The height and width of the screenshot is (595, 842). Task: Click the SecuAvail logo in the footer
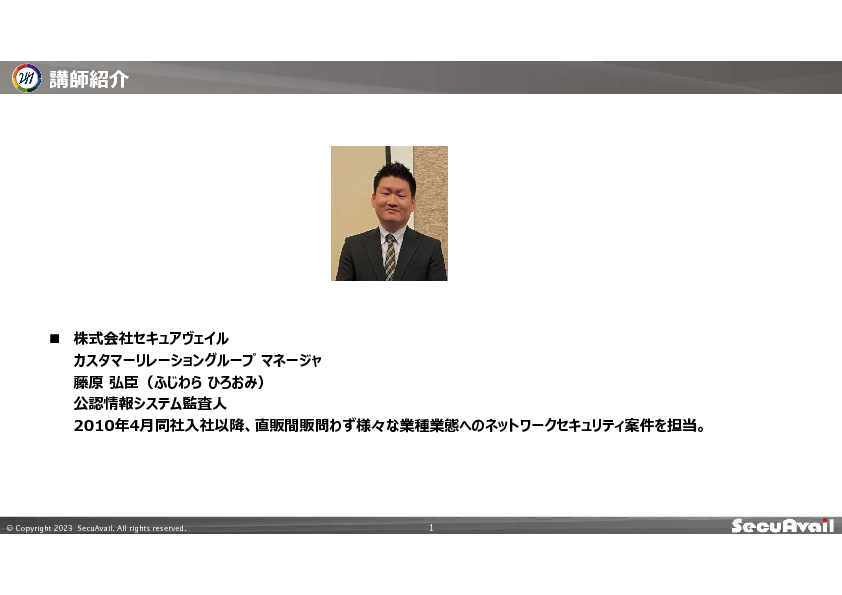782,526
